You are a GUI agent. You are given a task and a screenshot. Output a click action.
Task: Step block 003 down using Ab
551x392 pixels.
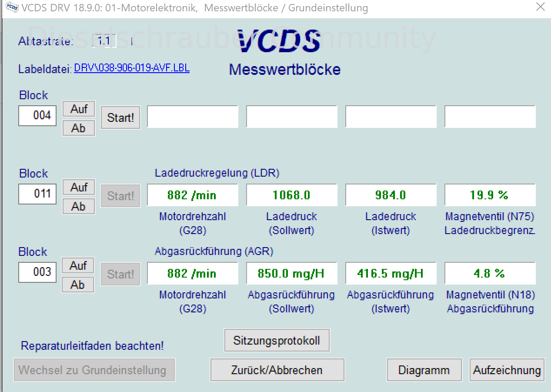pyautogui.click(x=79, y=285)
